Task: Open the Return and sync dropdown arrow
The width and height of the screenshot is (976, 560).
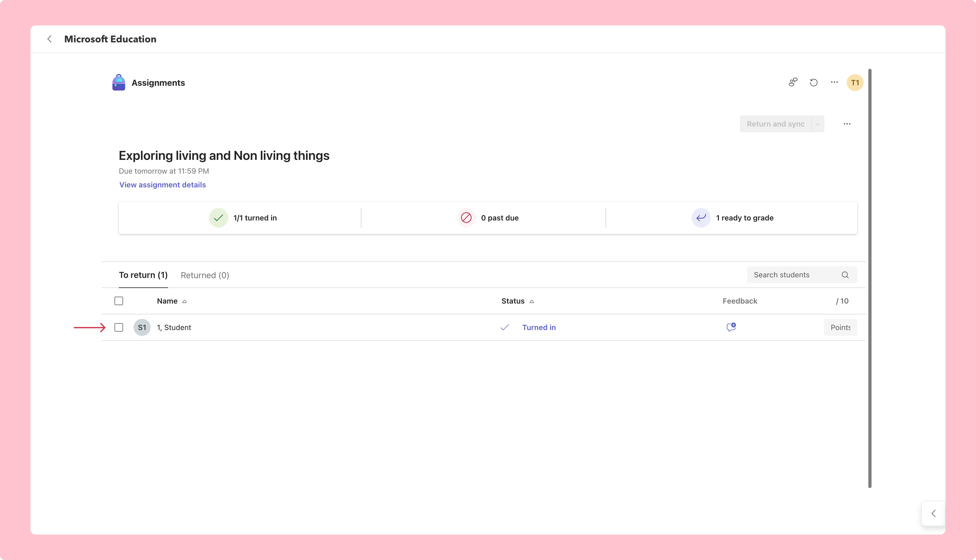Action: (818, 124)
